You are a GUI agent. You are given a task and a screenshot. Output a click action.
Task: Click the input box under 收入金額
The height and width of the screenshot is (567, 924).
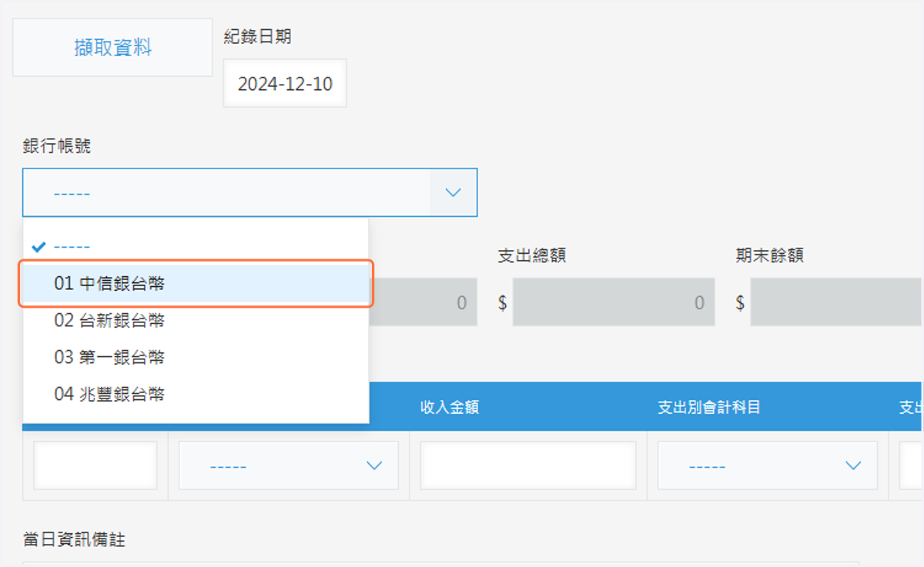click(528, 465)
